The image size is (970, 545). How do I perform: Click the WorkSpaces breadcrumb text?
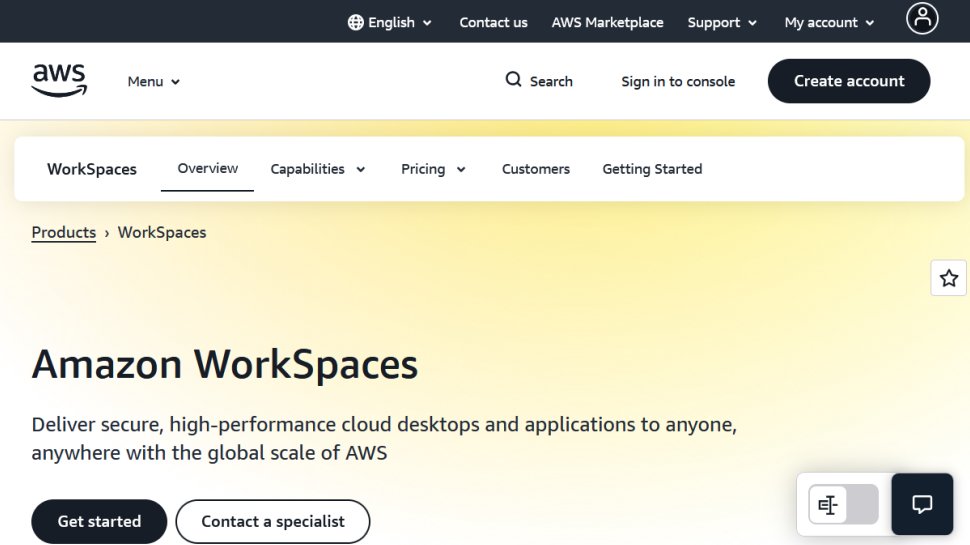(x=162, y=233)
